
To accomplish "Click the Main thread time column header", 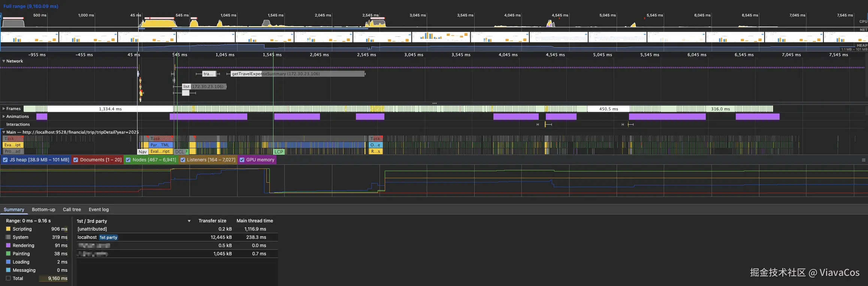I will tap(255, 221).
